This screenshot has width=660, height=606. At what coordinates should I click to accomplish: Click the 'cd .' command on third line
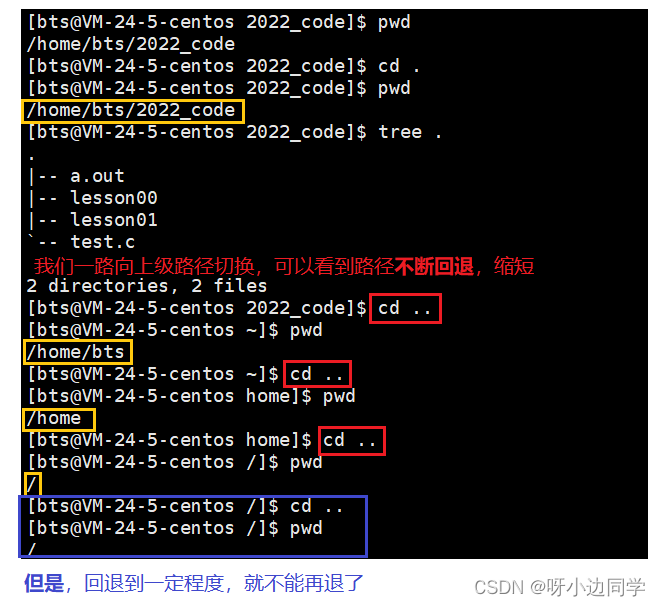(399, 66)
